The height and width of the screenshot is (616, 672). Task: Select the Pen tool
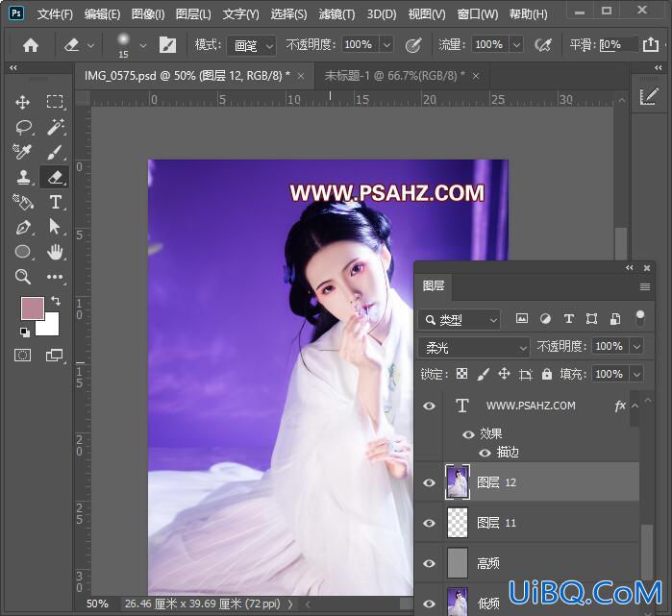click(x=23, y=227)
